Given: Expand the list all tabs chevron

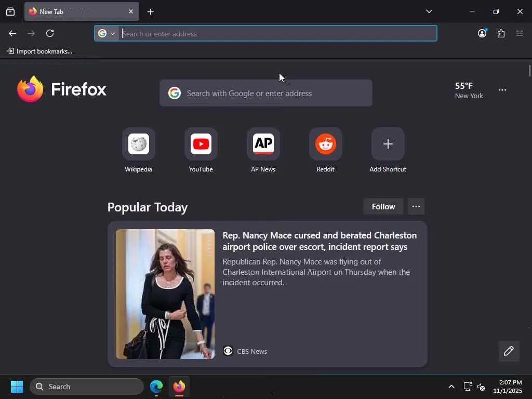Looking at the screenshot, I should point(429,11).
